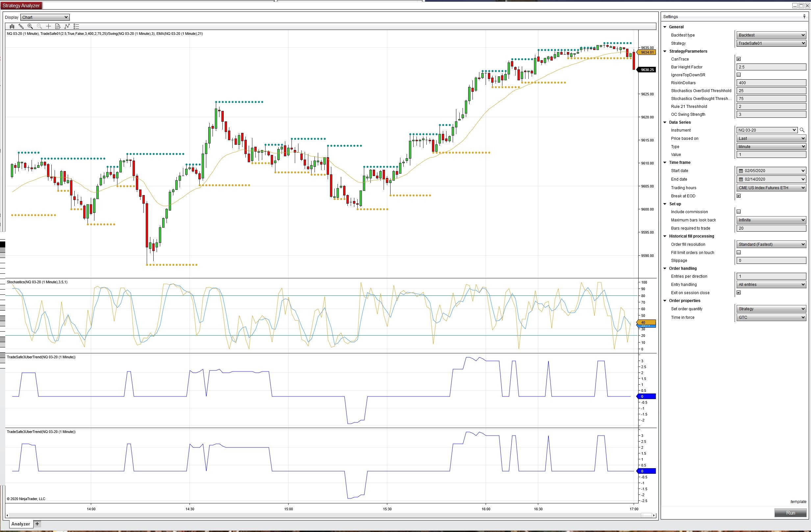This screenshot has height=532, width=811.
Task: Add a new tab with plus button
Action: coord(37,524)
